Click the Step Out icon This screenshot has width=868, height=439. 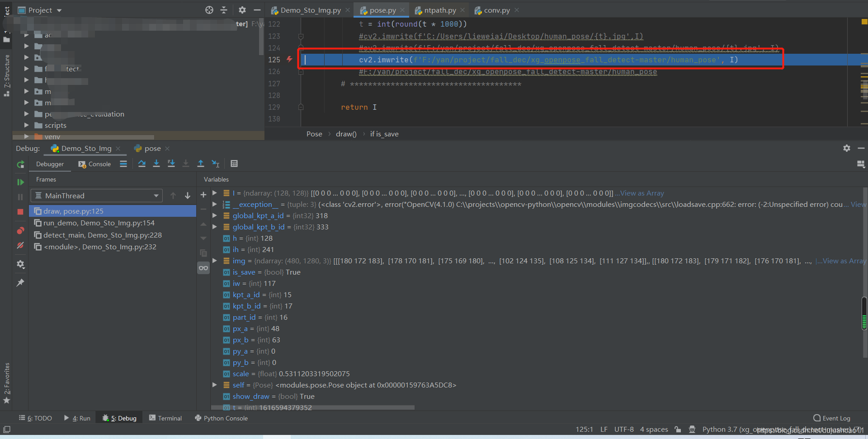point(201,163)
